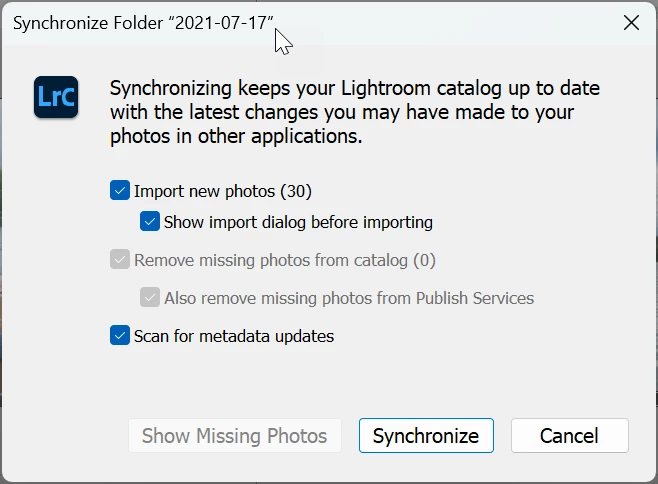The image size is (658, 484).
Task: Click the "Show import dialog before importing" label
Action: tap(298, 221)
